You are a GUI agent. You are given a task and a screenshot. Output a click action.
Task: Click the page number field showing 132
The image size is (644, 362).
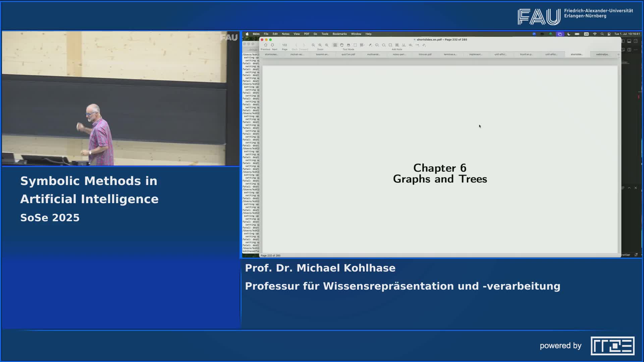[285, 45]
